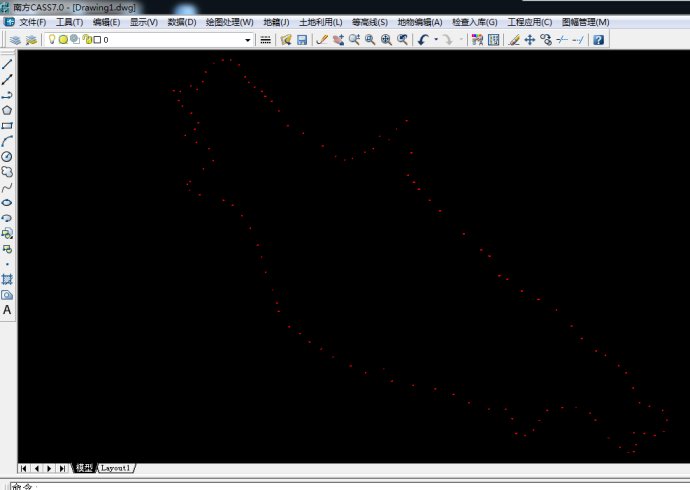690x490 pixels.
Task: Open the Undo history dropdown arrow
Action: point(436,40)
